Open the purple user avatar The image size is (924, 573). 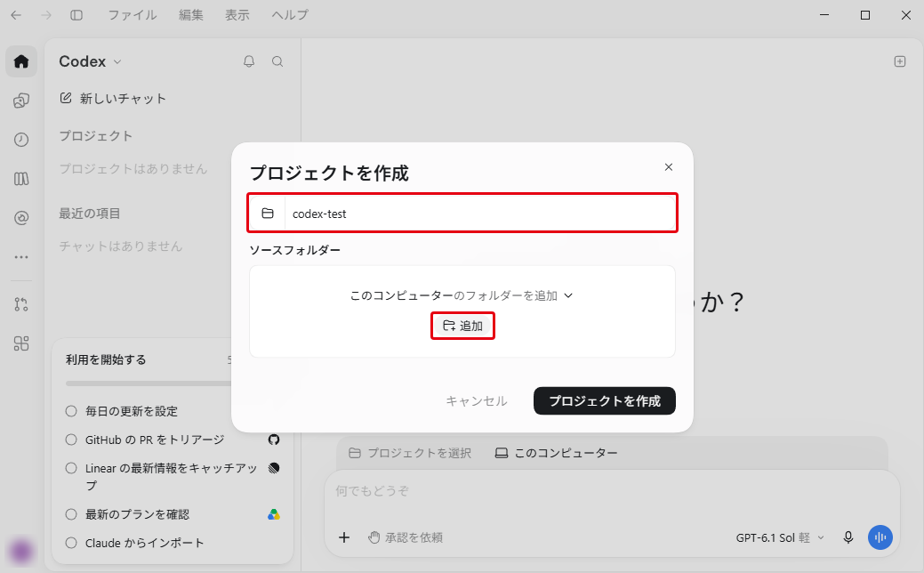[21, 551]
